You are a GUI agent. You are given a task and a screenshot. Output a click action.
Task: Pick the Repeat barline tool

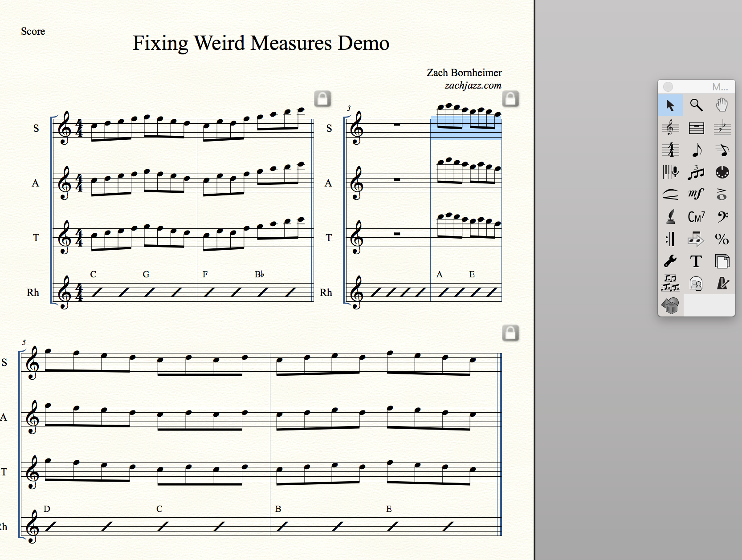[x=670, y=239]
